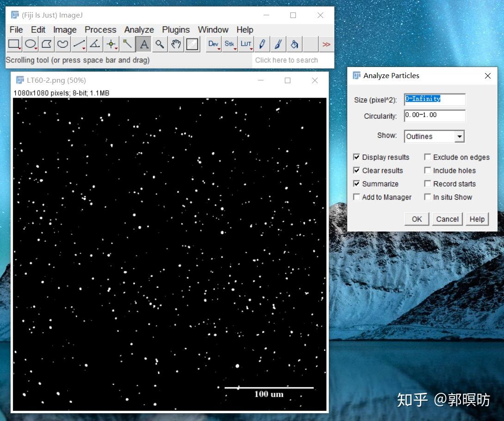Screen dimensions: 504x421
Task: Choose the Straight line tool
Action: 79,44
